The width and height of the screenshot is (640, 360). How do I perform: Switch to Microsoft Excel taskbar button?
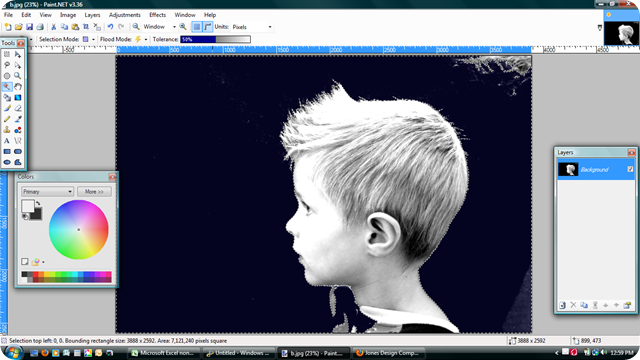pos(164,353)
